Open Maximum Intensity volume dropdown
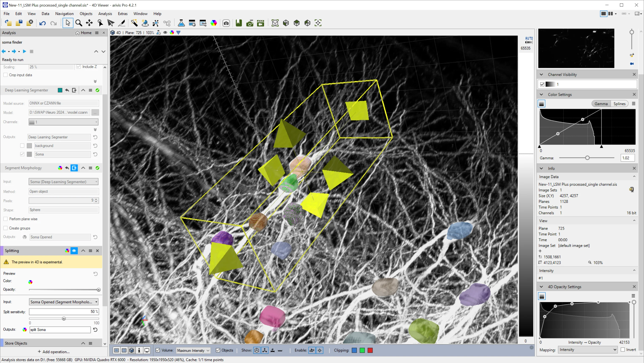This screenshot has height=363, width=644. [193, 351]
